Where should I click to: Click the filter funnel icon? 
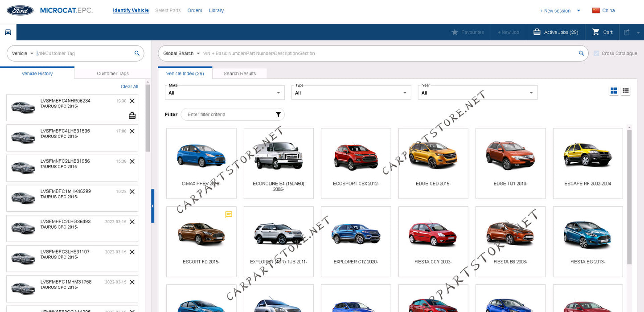[278, 115]
